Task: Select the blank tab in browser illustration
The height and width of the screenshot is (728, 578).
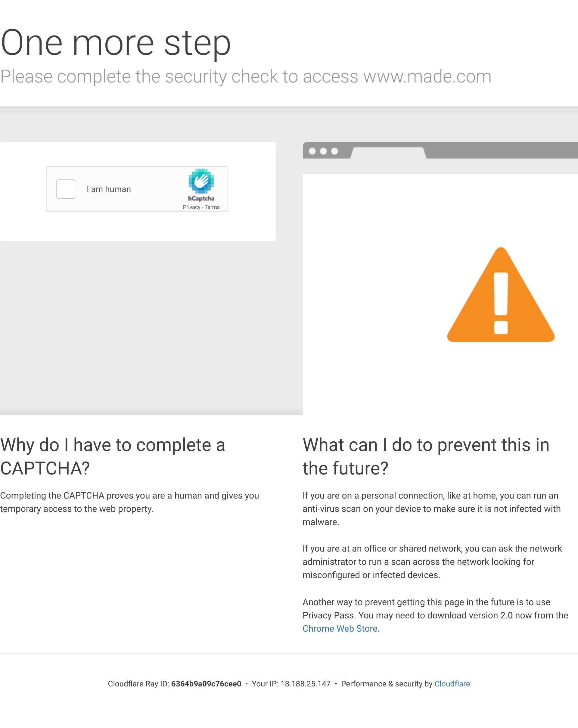Action: 388,153
